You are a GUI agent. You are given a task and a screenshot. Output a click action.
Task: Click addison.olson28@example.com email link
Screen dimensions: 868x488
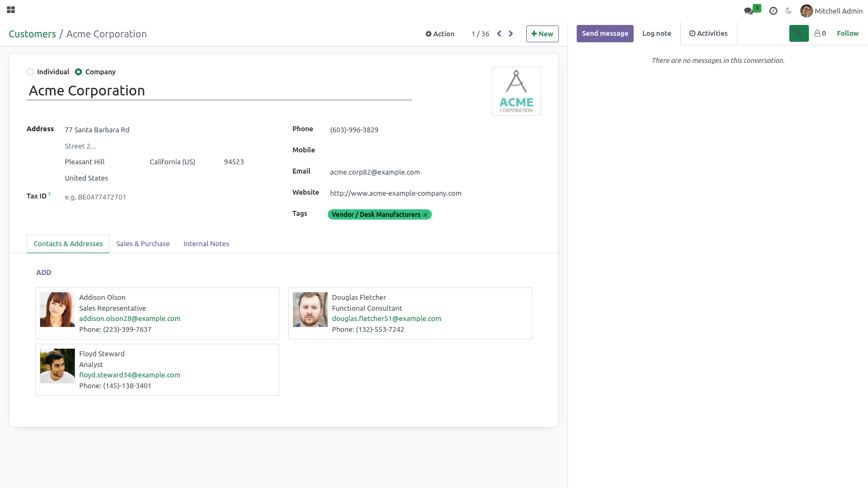tap(130, 319)
